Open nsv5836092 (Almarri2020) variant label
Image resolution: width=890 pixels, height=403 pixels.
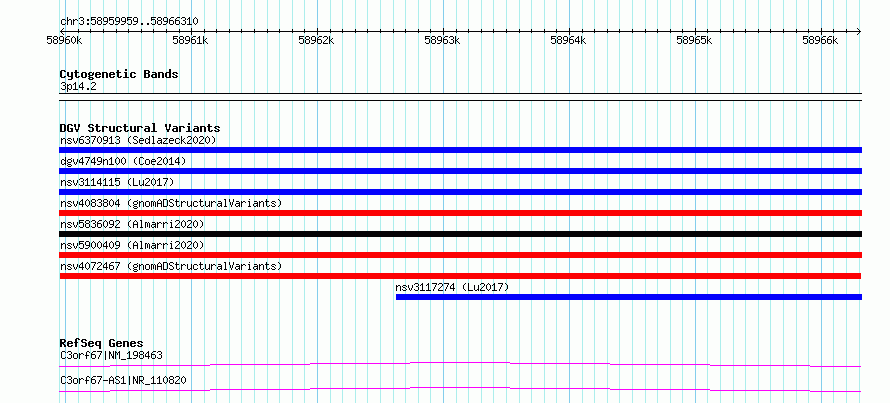(132, 224)
